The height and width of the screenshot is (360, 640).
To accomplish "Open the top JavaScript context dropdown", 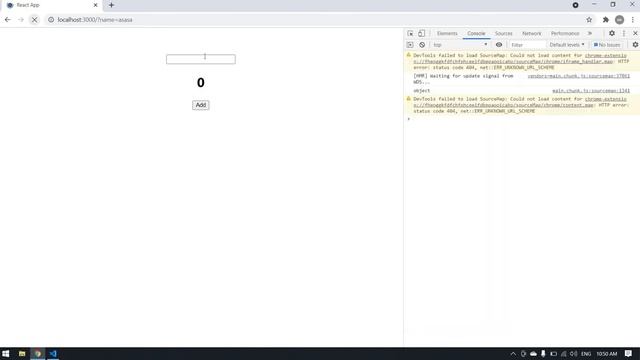I will 460,45.
